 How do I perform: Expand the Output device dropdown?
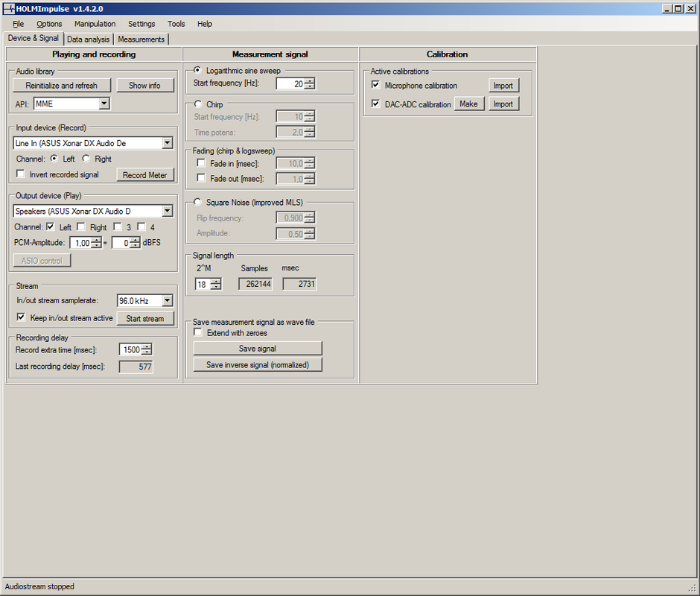coord(167,211)
